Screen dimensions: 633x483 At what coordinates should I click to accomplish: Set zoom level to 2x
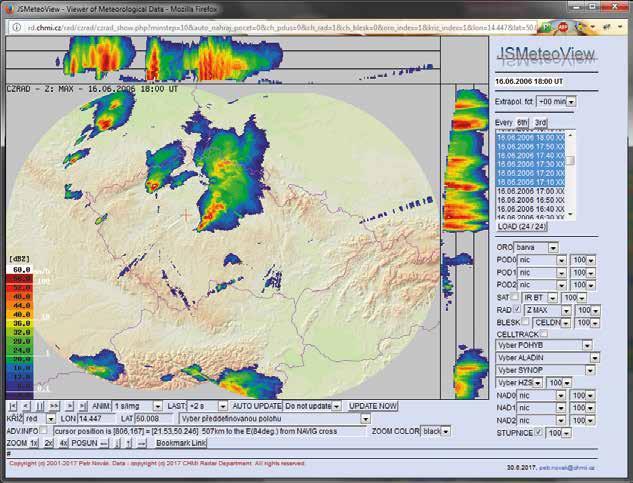48,443
